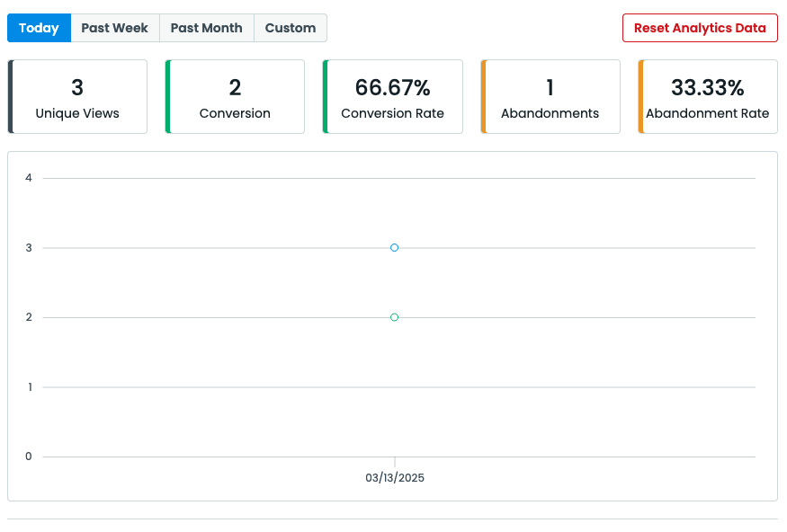Click the 66.67% Conversion Rate card

point(392,97)
